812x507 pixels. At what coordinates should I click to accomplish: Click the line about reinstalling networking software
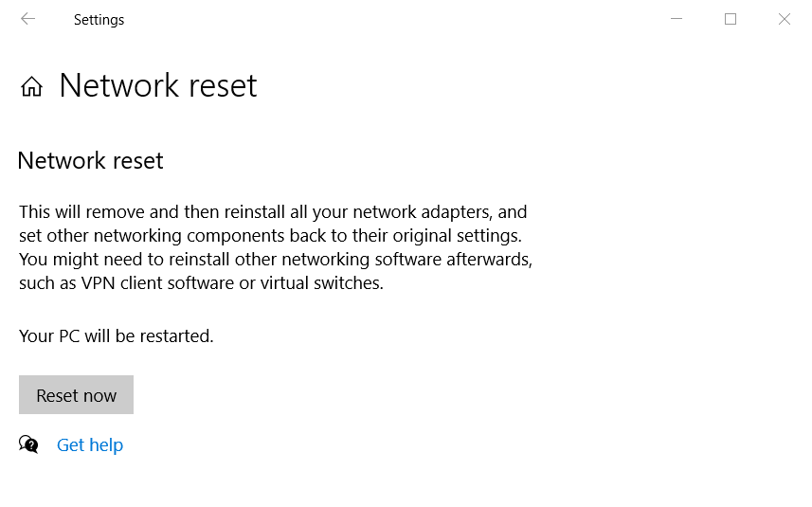[x=276, y=259]
